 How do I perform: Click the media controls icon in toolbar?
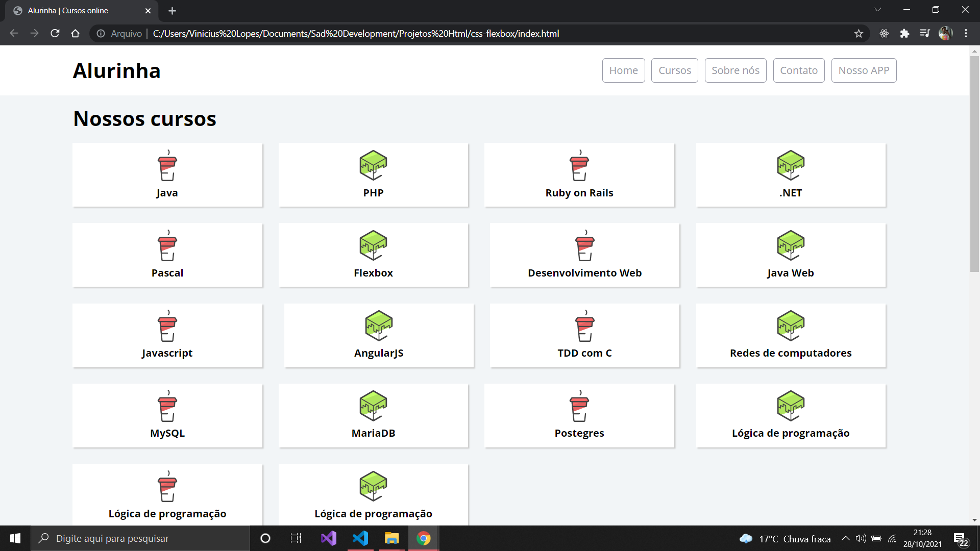pyautogui.click(x=925, y=33)
